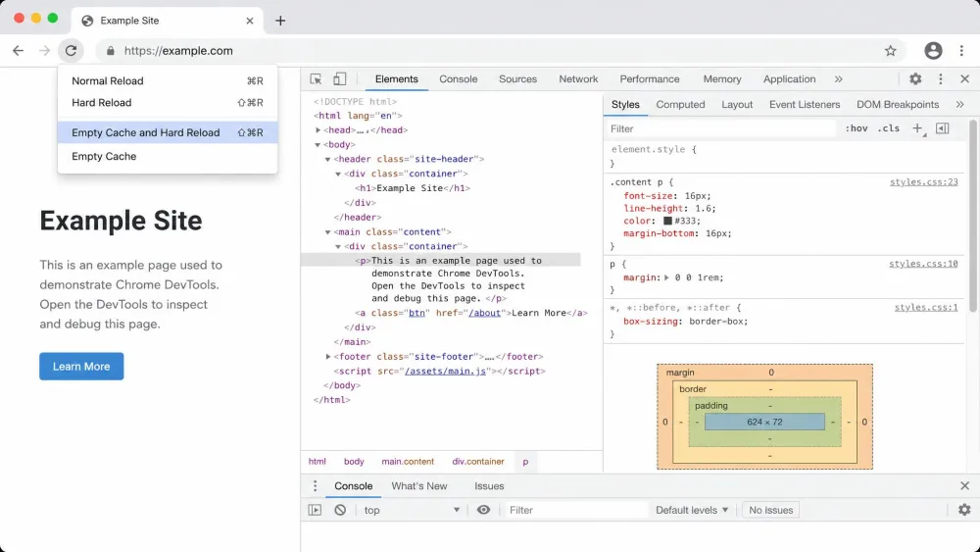980x552 pixels.
Task: Choose Normal Reload from menu
Action: coord(168,80)
